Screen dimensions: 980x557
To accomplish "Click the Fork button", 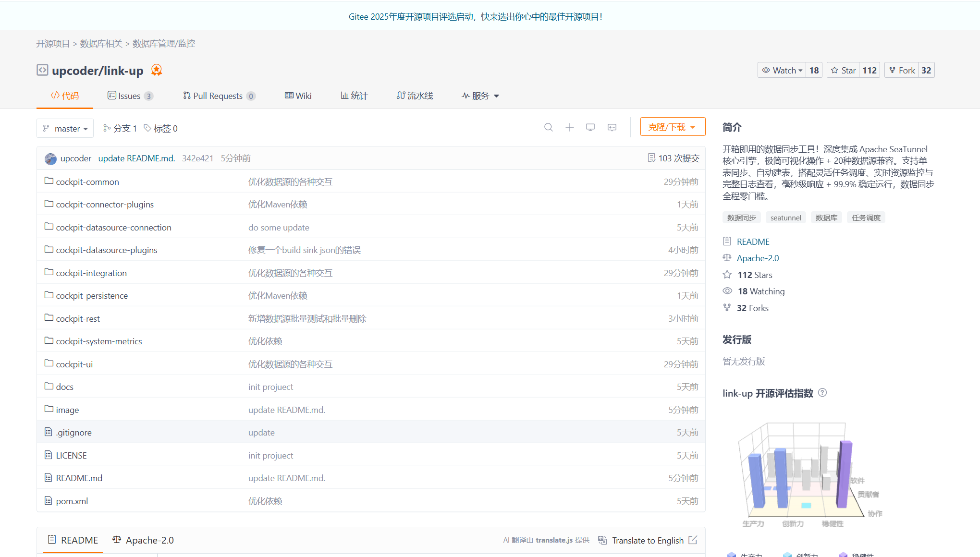I will pyautogui.click(x=902, y=70).
